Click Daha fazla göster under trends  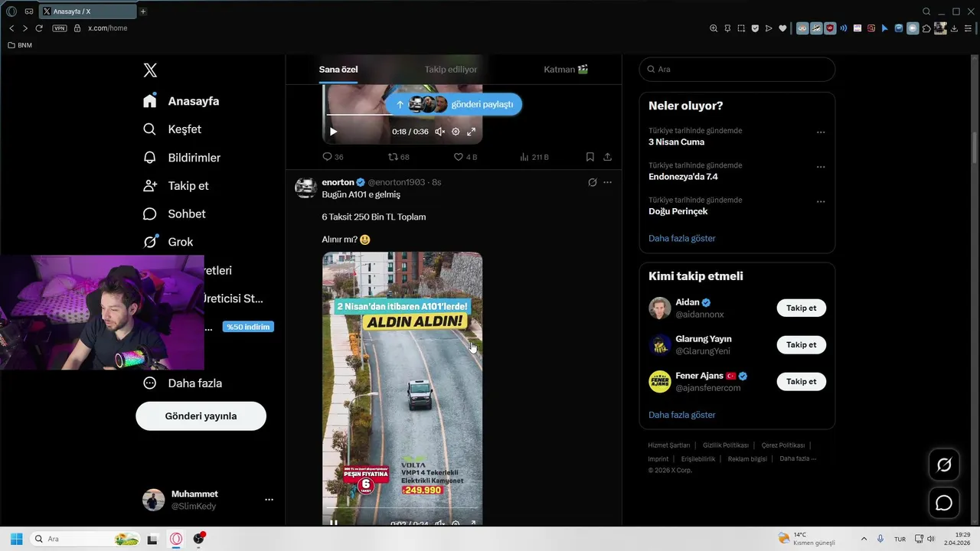pyautogui.click(x=682, y=238)
